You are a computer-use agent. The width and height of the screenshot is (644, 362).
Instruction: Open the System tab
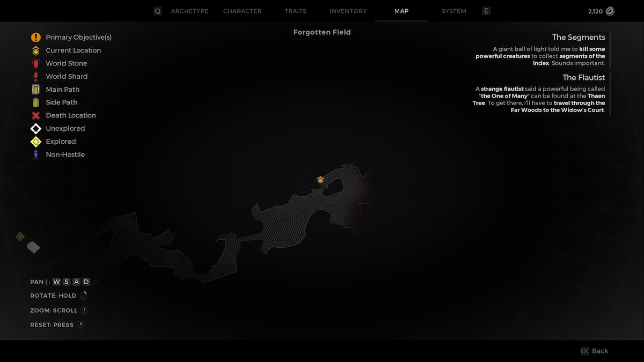(453, 11)
